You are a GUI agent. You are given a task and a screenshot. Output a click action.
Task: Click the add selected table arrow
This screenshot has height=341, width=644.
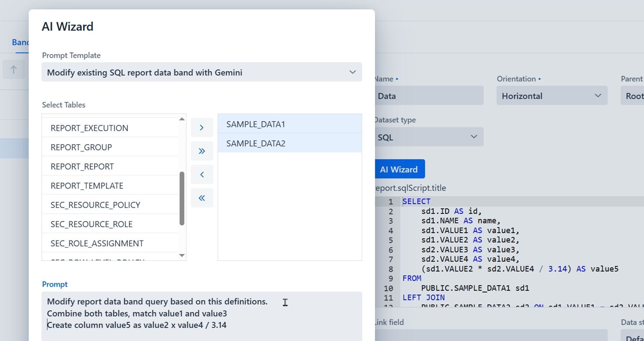tap(202, 128)
